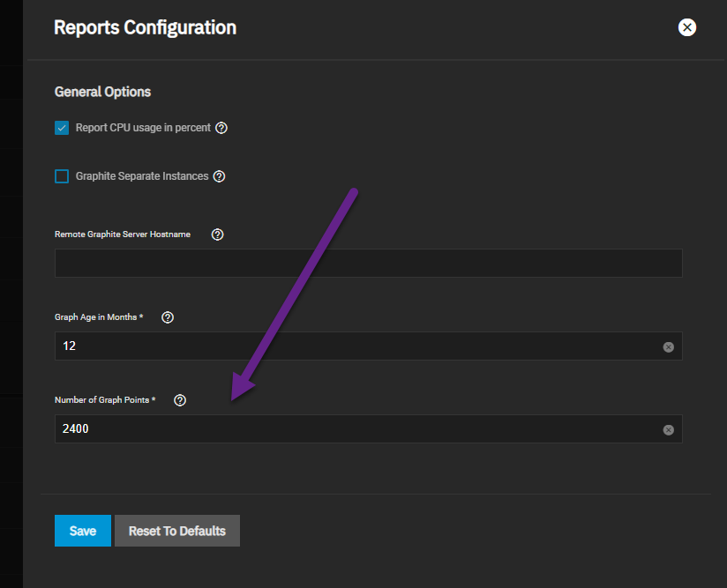Select the 'Number of Graph Points' field label
This screenshot has height=588, width=727.
104,400
